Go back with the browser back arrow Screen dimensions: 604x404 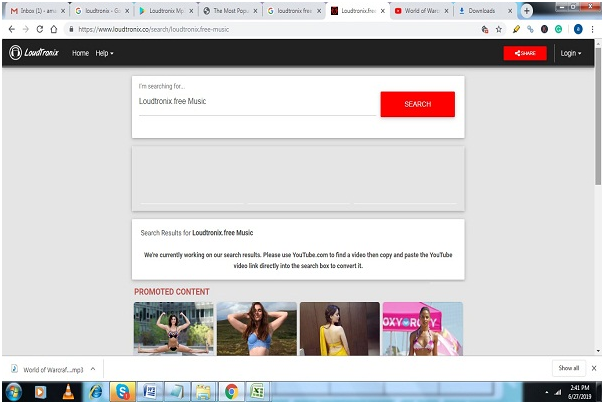tap(12, 29)
